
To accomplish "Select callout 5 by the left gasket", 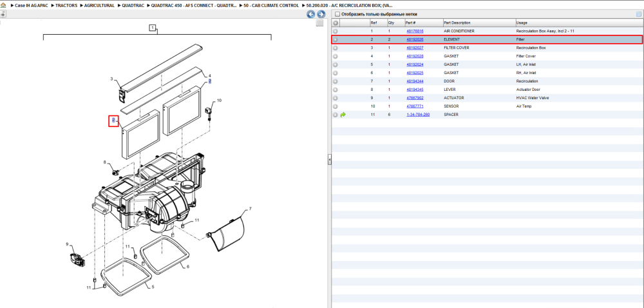I will pos(153,287).
